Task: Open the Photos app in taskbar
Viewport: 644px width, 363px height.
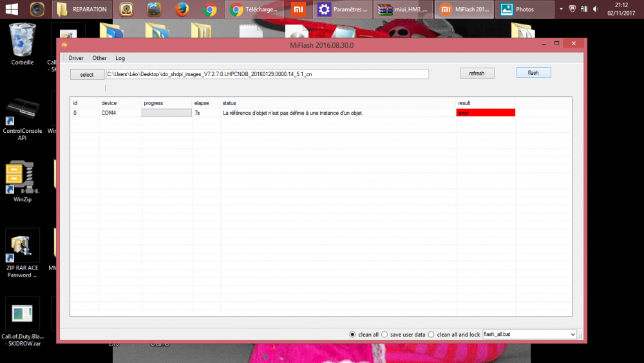Action: (x=524, y=9)
